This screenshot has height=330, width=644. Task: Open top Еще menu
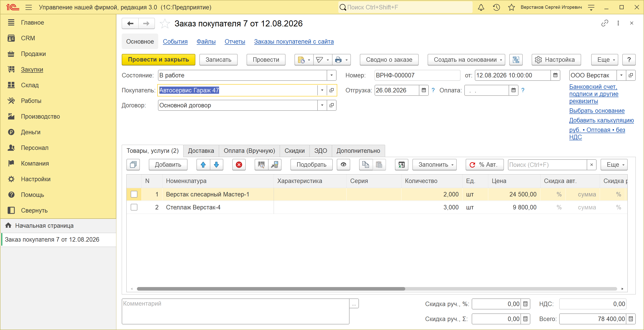pyautogui.click(x=605, y=60)
